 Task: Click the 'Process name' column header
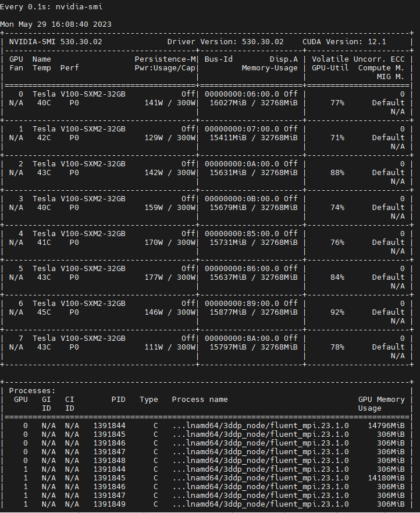200,400
